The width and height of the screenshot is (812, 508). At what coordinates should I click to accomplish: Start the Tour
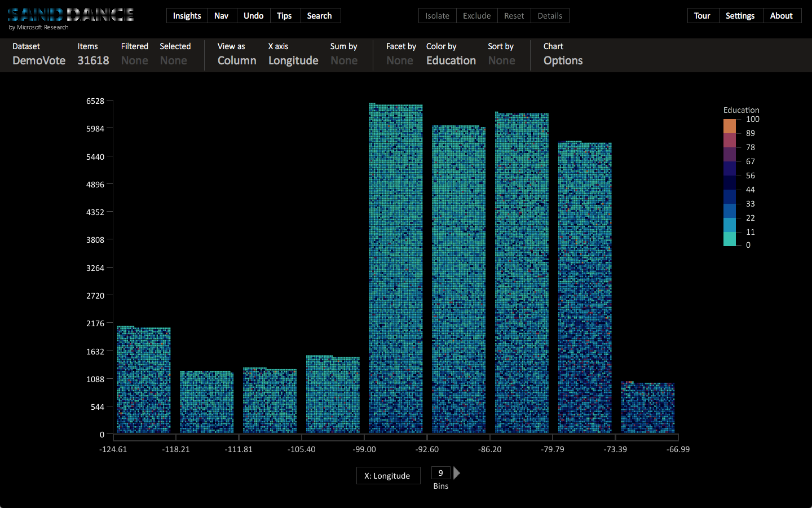tap(702, 16)
